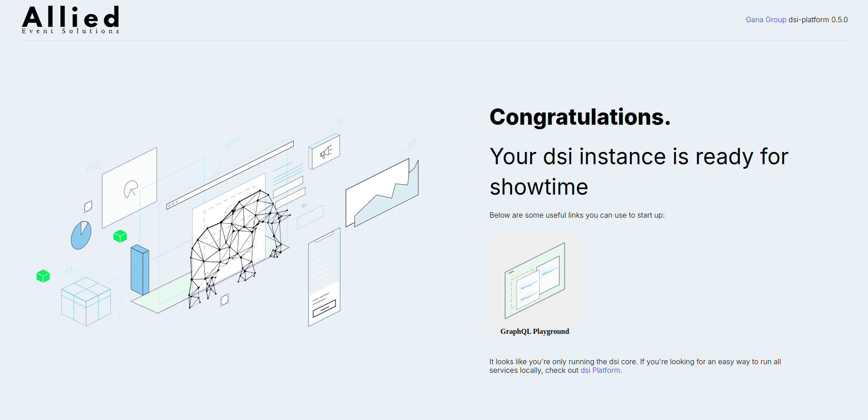Click the 'Your dsi instance is ready' heading
The height and width of the screenshot is (420, 868).
[x=639, y=171]
